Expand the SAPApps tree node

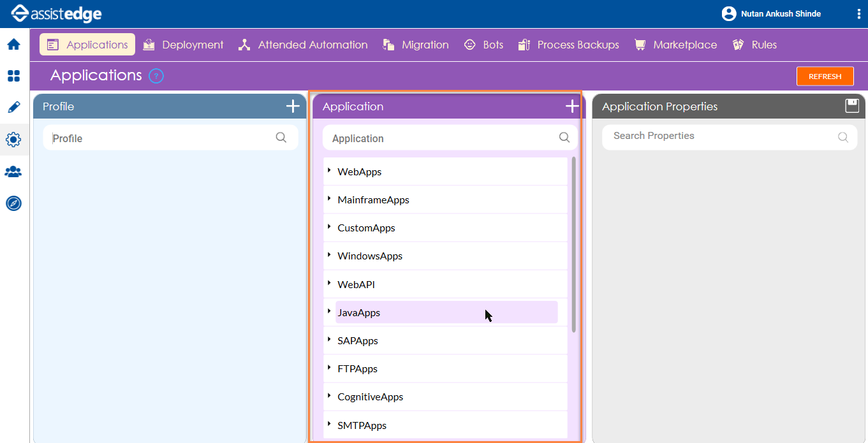[x=329, y=340]
